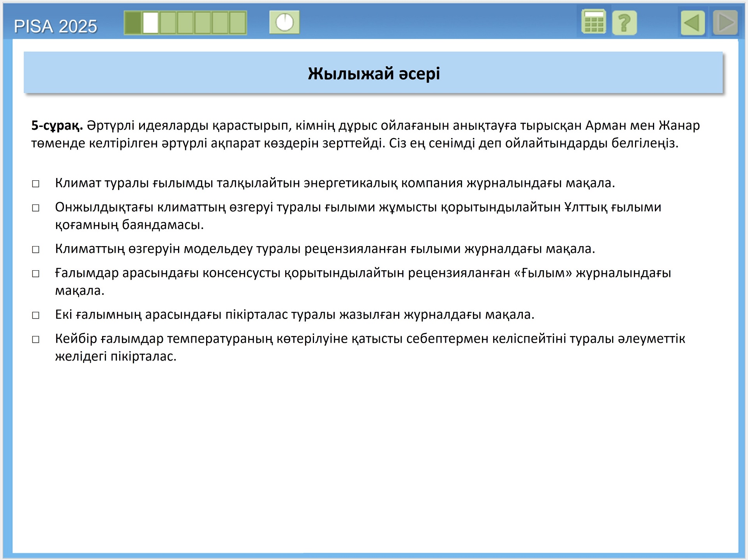
Task: Select the first dark green progress box
Action: [x=133, y=23]
